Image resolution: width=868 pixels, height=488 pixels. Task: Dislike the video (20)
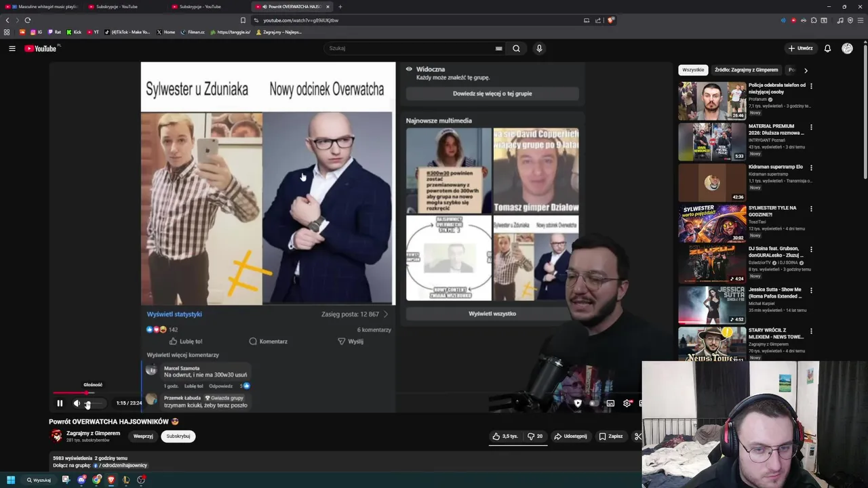(x=535, y=436)
